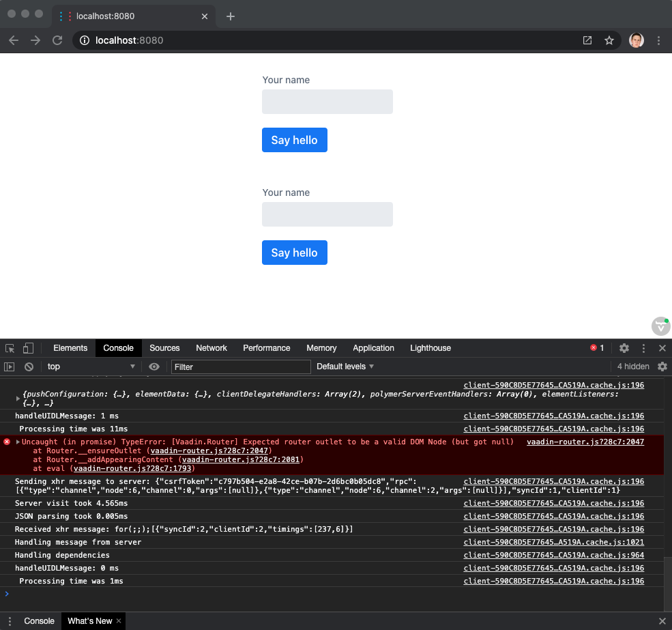
Task: Bookmark this page with the star
Action: [609, 40]
